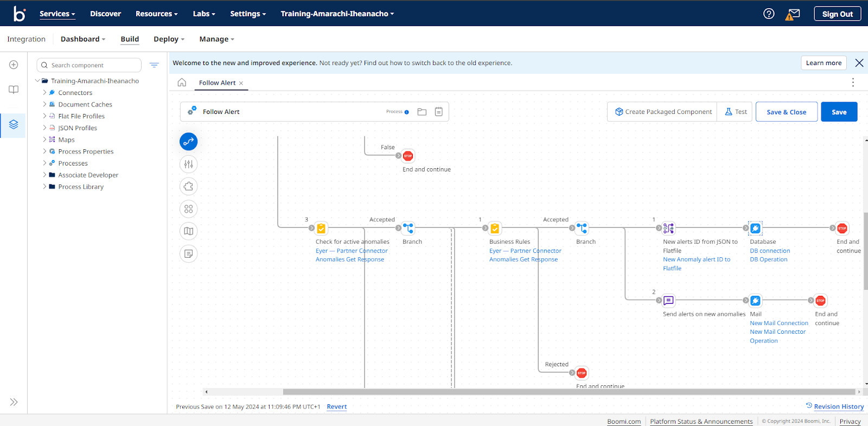Viewport: 868px width, 426px height.
Task: Expand the Maps folder arrow
Action: (44, 140)
